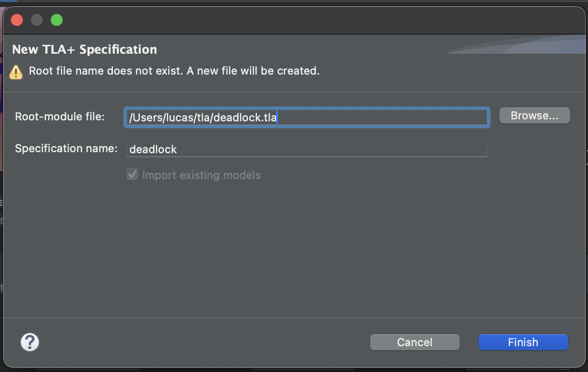Image resolution: width=588 pixels, height=372 pixels.
Task: Close the dialog with the red button
Action: (x=17, y=20)
